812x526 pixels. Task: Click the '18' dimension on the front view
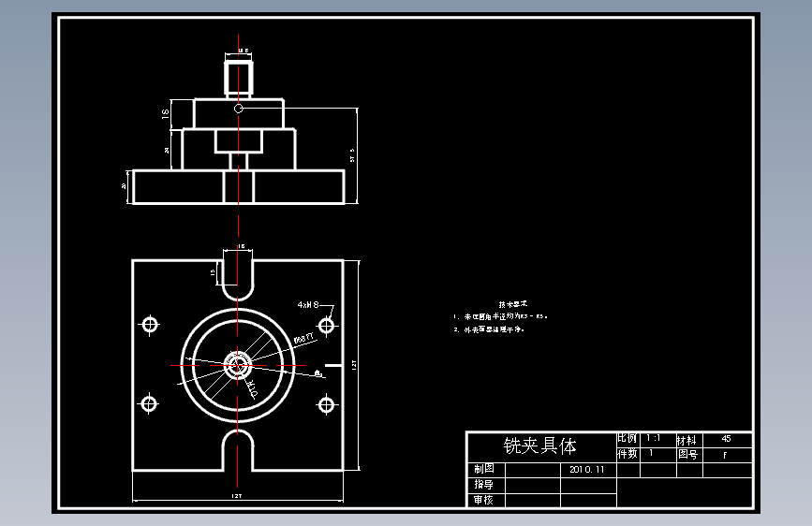(x=165, y=114)
